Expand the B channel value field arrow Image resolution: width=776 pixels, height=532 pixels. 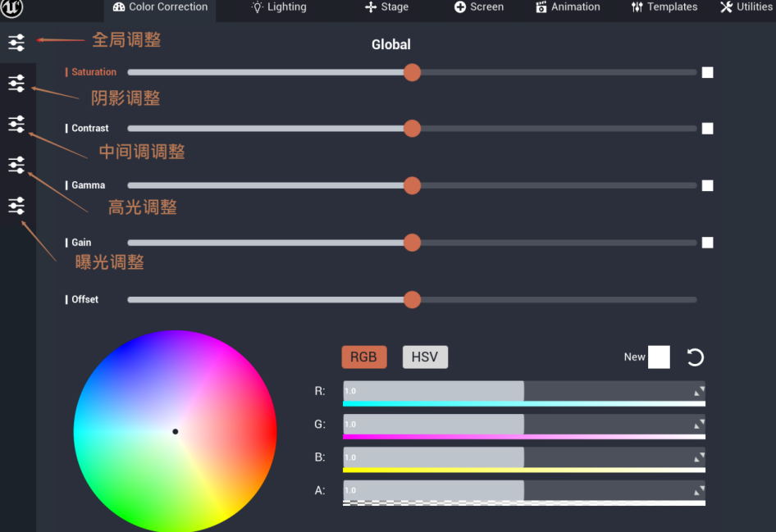[699, 457]
